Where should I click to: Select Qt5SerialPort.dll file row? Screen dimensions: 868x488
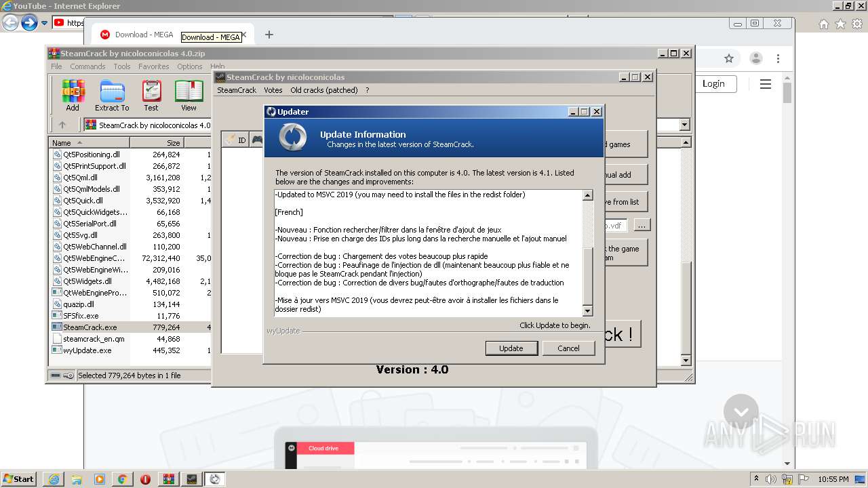click(x=131, y=224)
